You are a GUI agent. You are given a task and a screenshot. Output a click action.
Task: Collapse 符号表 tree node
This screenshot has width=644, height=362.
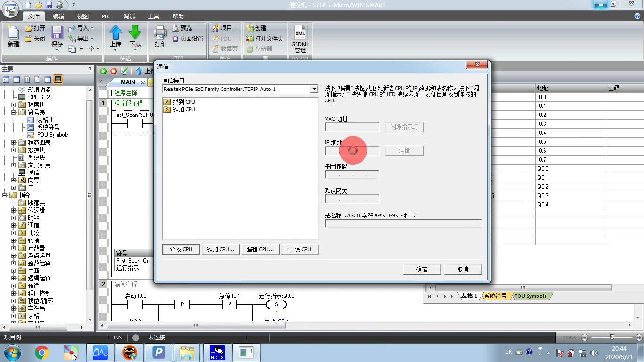tap(14, 112)
